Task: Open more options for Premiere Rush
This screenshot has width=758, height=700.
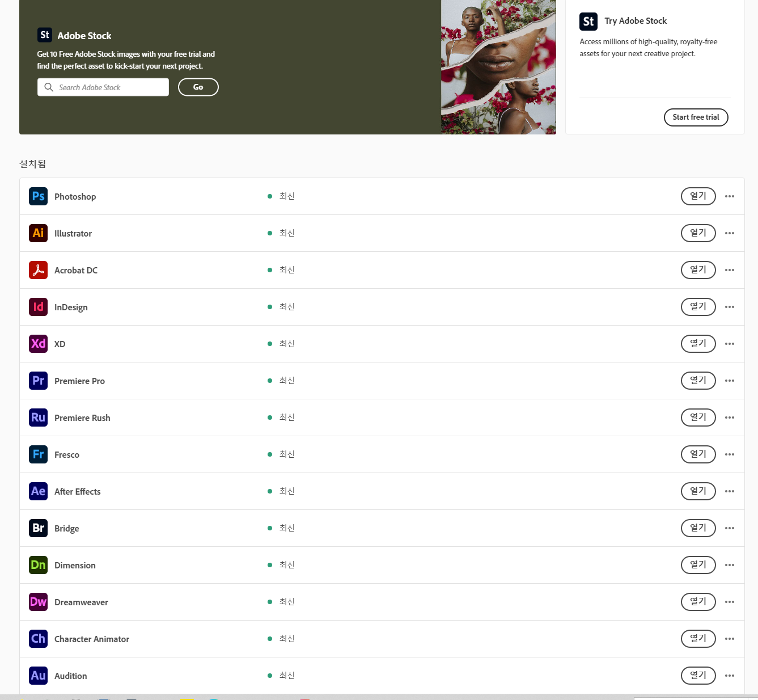Action: coord(730,418)
